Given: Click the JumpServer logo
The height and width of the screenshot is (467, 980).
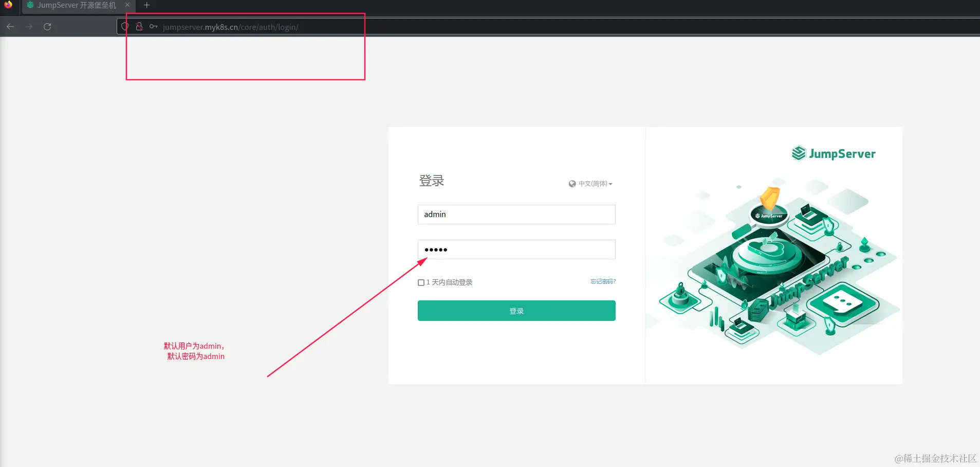Looking at the screenshot, I should [x=834, y=153].
